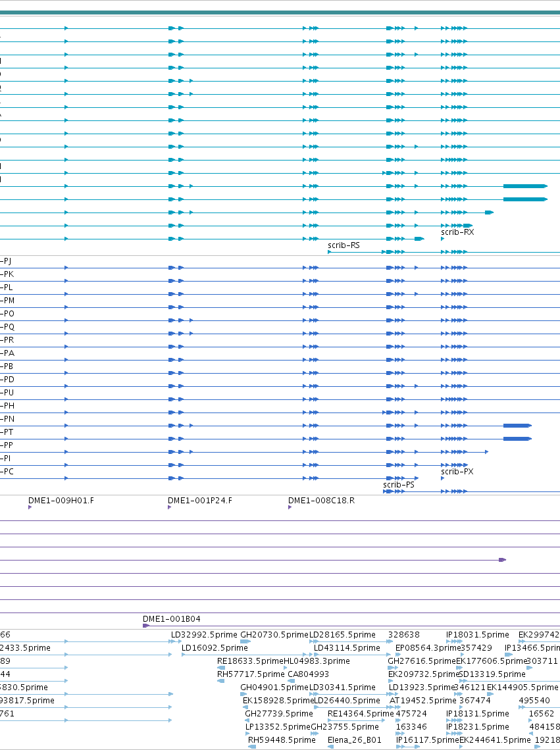The height and width of the screenshot is (750, 560).
Task: Select the -PR isoform row label
Action: (x=7, y=340)
